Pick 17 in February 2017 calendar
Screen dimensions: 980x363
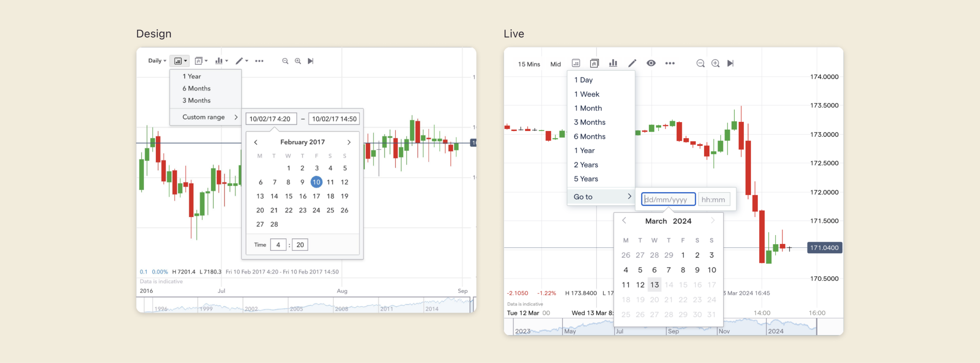pos(316,196)
